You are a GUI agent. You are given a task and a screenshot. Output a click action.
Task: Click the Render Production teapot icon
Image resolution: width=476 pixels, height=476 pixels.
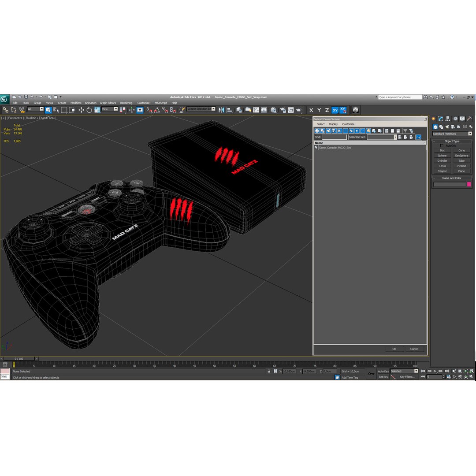coord(299,110)
